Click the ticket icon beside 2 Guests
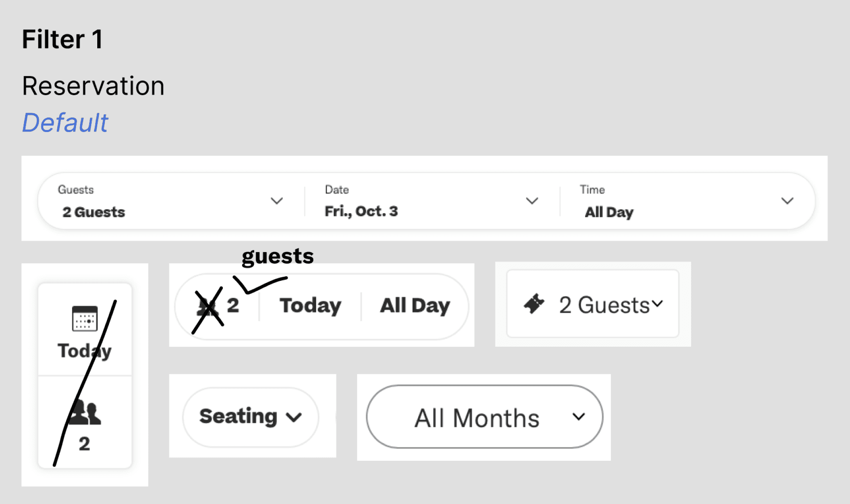 click(534, 304)
